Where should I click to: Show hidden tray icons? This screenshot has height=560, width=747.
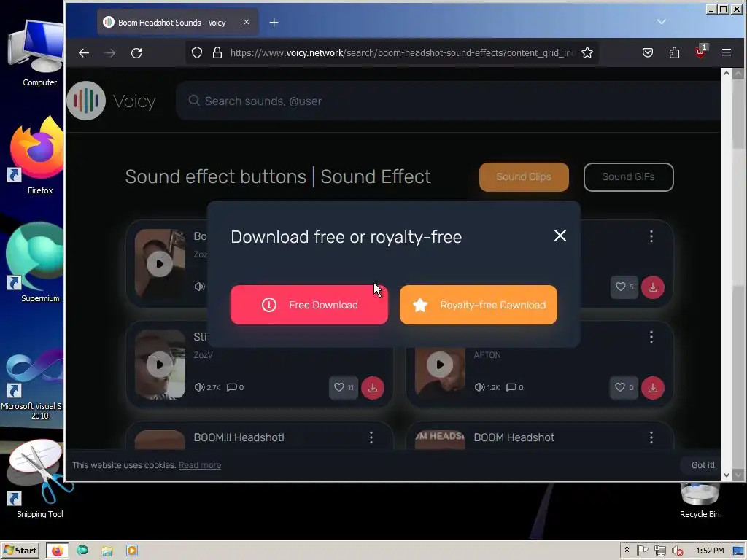tap(627, 551)
